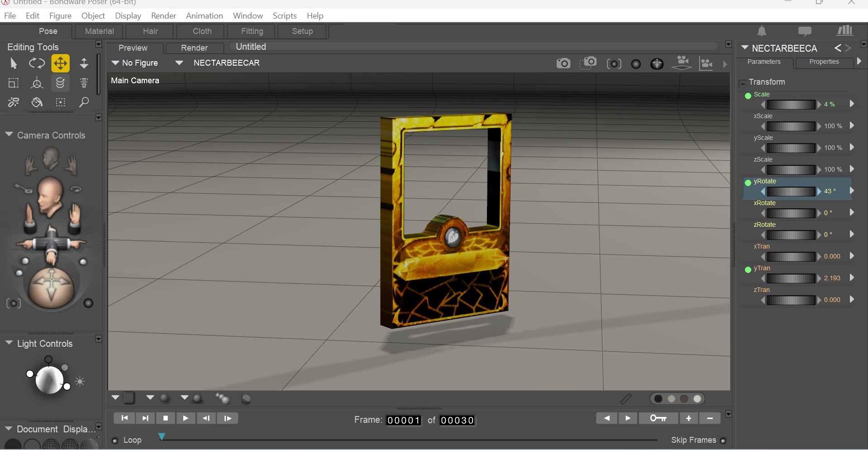This screenshot has height=450, width=868.
Task: Open the Scale parameter options arrow
Action: [x=852, y=104]
